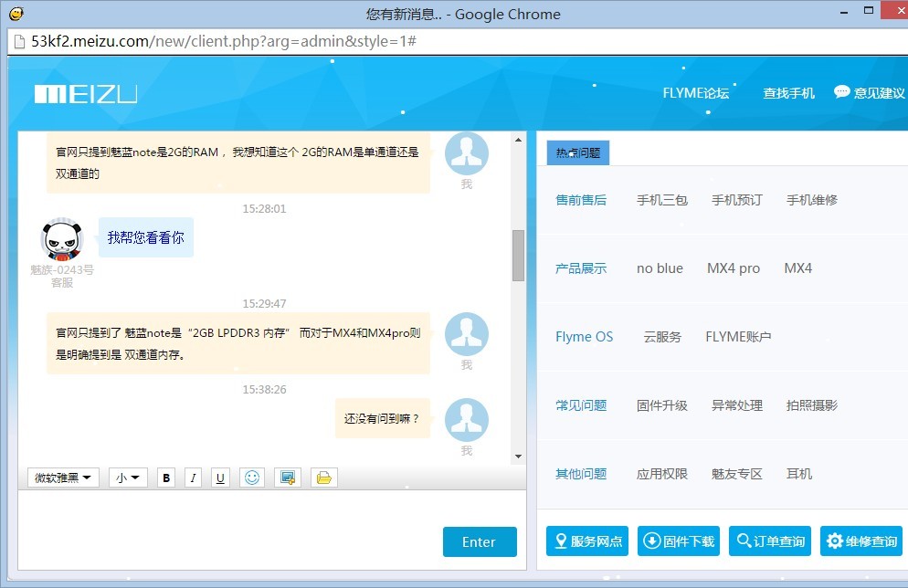This screenshot has height=588, width=908.
Task: Toggle italic text formatting
Action: tap(193, 478)
